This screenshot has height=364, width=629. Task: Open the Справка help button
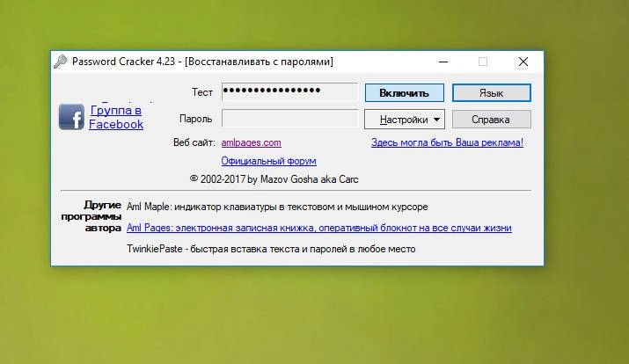(x=492, y=120)
